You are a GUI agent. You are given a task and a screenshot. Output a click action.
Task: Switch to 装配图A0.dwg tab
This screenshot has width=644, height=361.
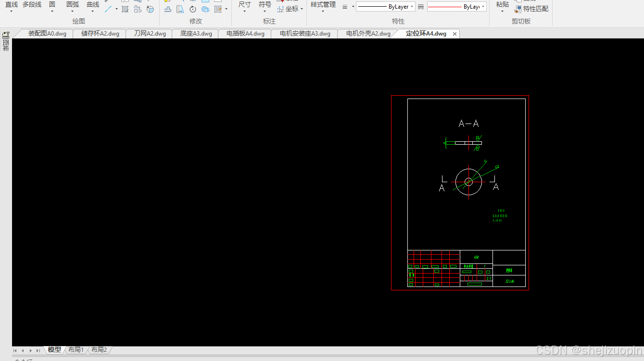click(x=47, y=34)
